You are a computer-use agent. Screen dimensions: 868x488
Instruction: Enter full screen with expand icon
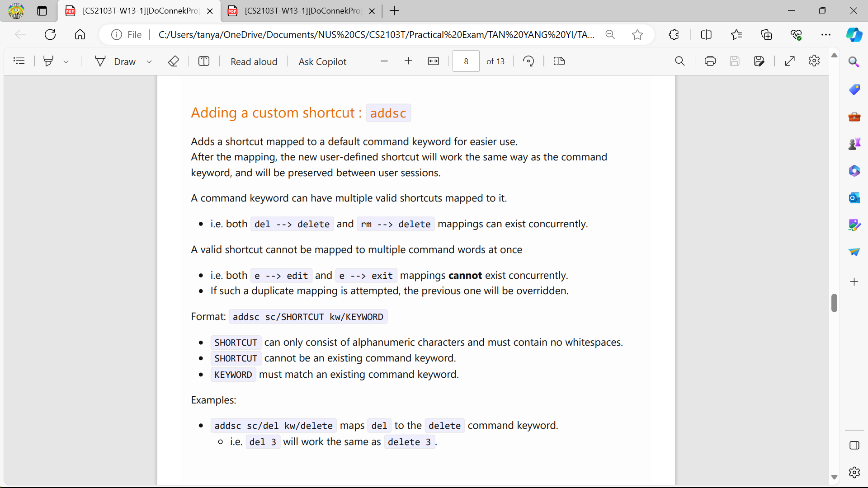tap(790, 61)
